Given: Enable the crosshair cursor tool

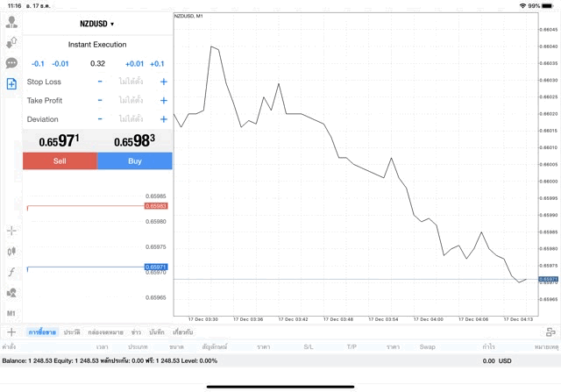Looking at the screenshot, I should pos(11,231).
